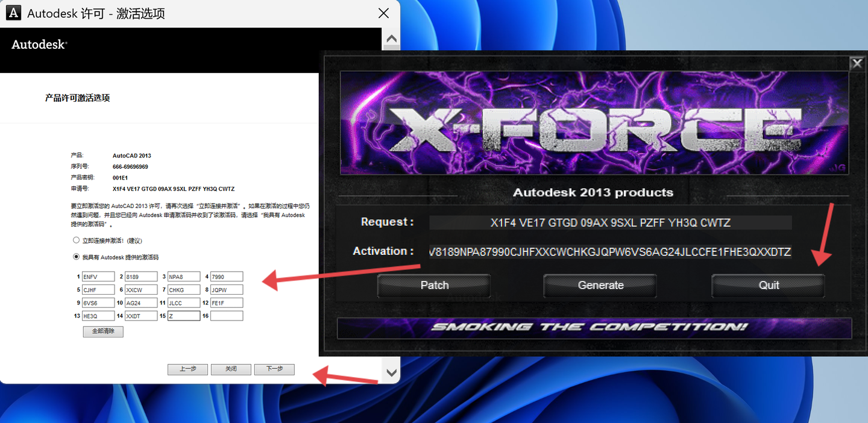868x423 pixels.
Task: Click the 下一步 next step button
Action: 274,369
